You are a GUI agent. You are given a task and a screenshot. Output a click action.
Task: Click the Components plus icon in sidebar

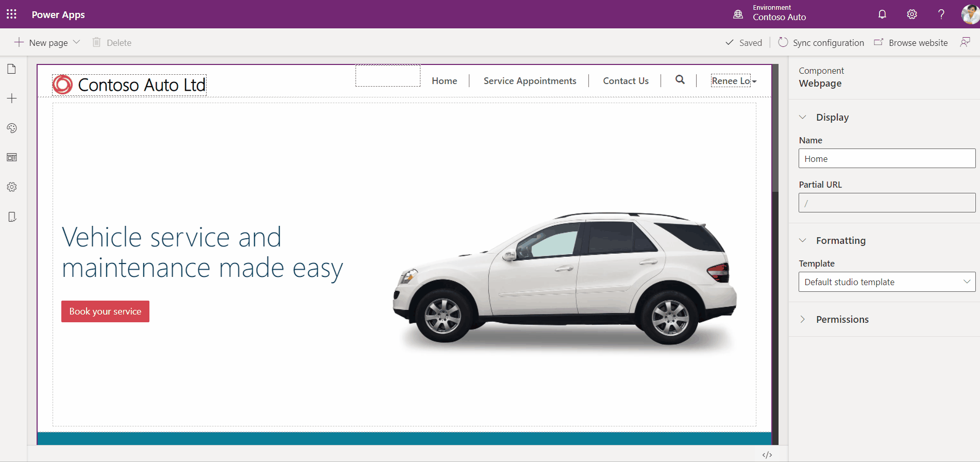(12, 98)
